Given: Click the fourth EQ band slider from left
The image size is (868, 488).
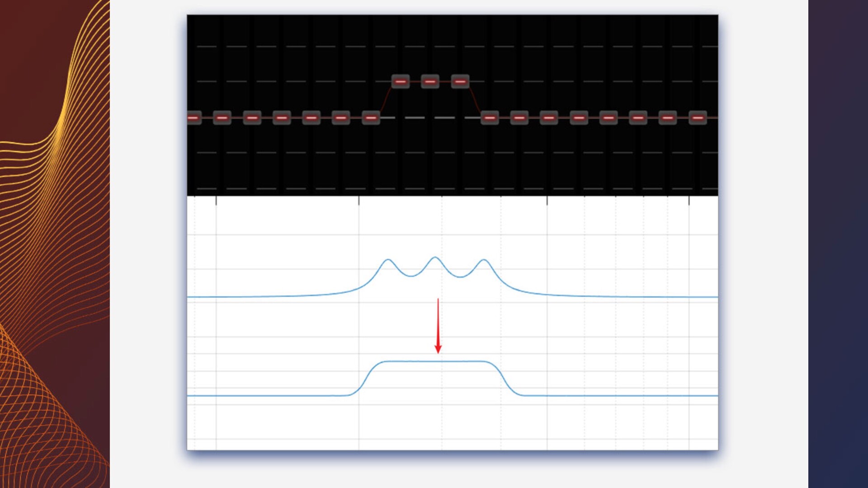Looking at the screenshot, I should pyautogui.click(x=282, y=118).
